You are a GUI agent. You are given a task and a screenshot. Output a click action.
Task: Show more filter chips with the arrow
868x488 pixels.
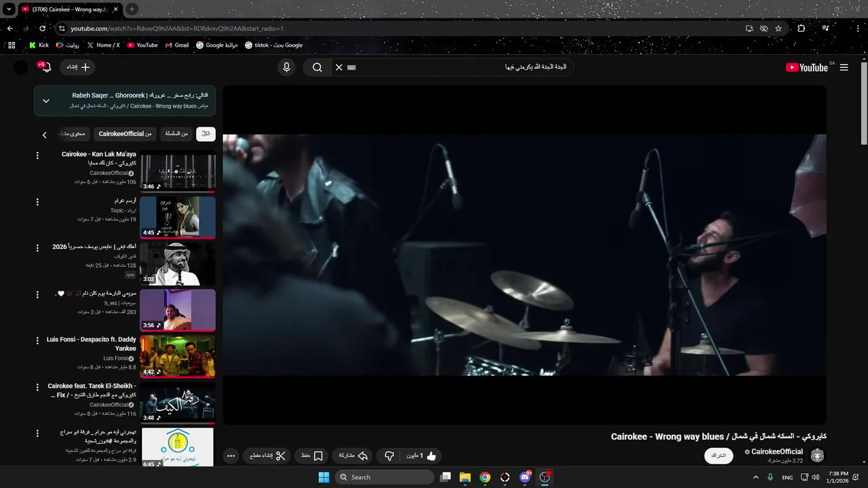[45, 135]
